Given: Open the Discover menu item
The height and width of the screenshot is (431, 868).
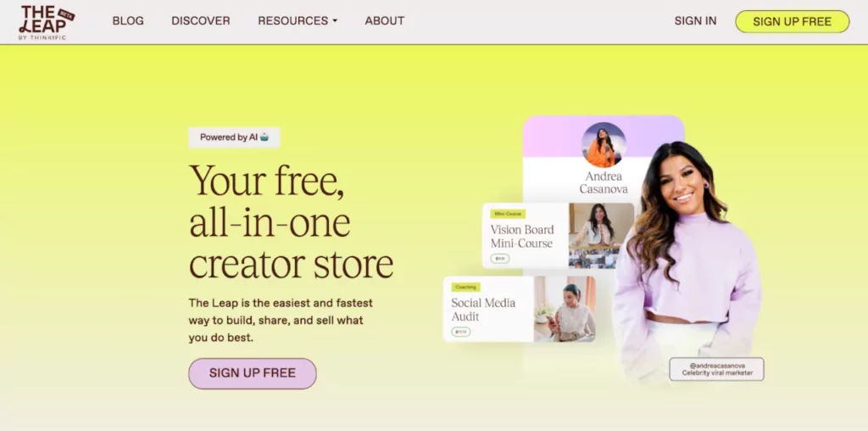Looking at the screenshot, I should [x=200, y=20].
